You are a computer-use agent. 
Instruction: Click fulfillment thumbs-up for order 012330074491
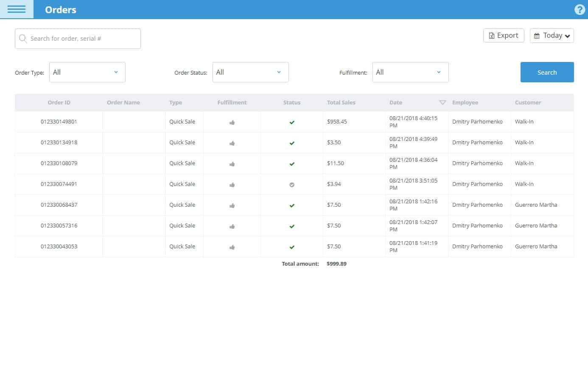pyautogui.click(x=232, y=185)
